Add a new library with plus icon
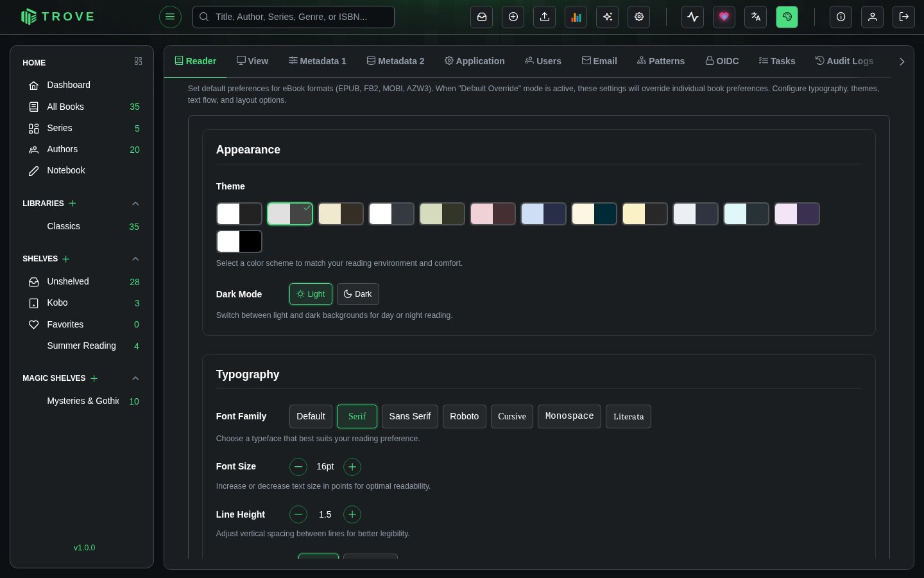The width and height of the screenshot is (924, 578). pos(73,203)
